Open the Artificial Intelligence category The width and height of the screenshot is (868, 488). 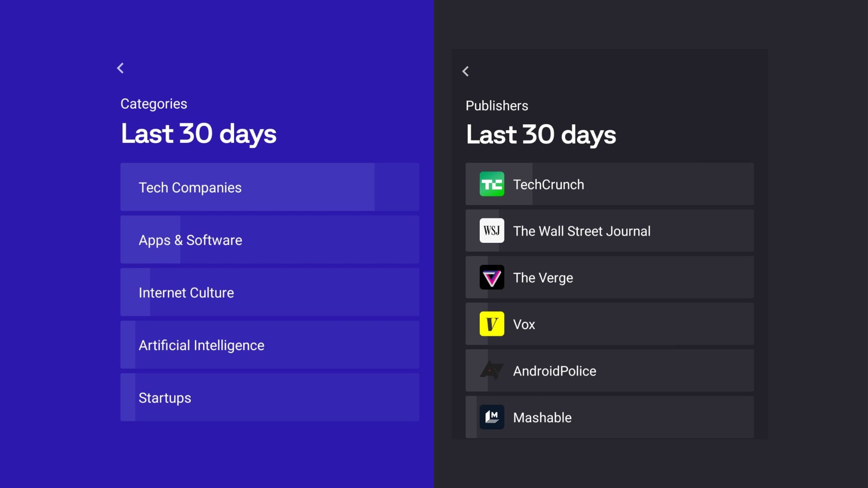(270, 345)
